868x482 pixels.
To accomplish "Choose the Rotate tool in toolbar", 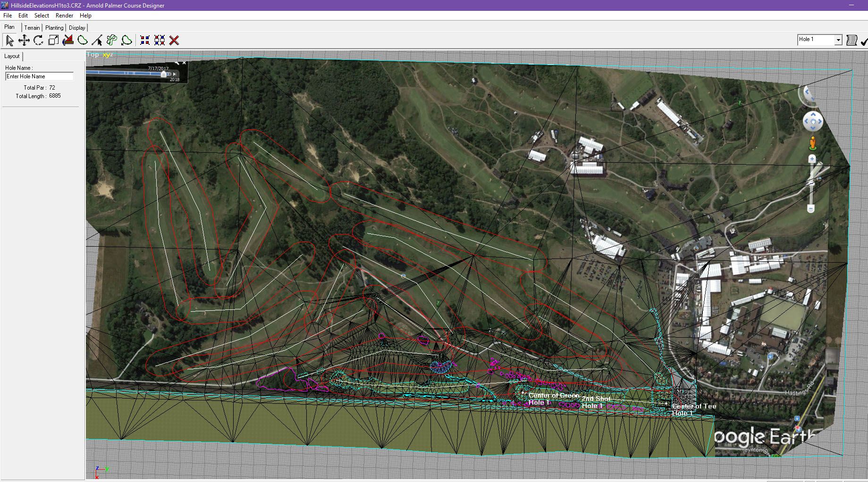I will 39,41.
